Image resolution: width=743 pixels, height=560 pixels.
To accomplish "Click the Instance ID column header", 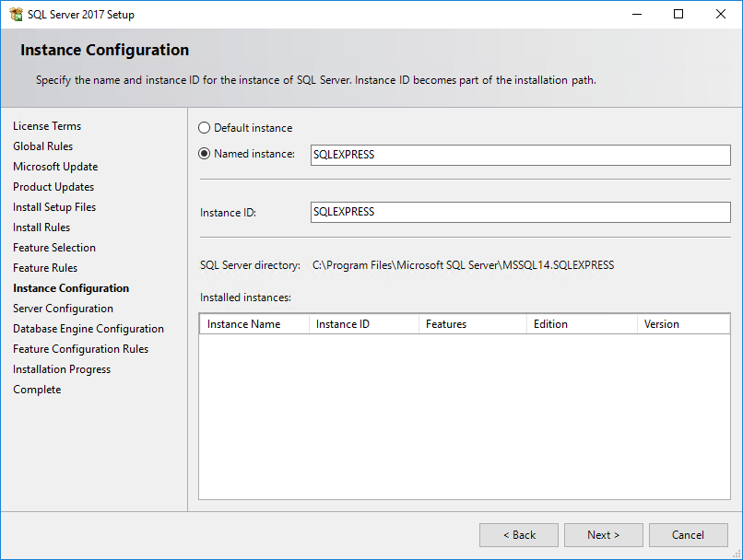I will (x=343, y=324).
